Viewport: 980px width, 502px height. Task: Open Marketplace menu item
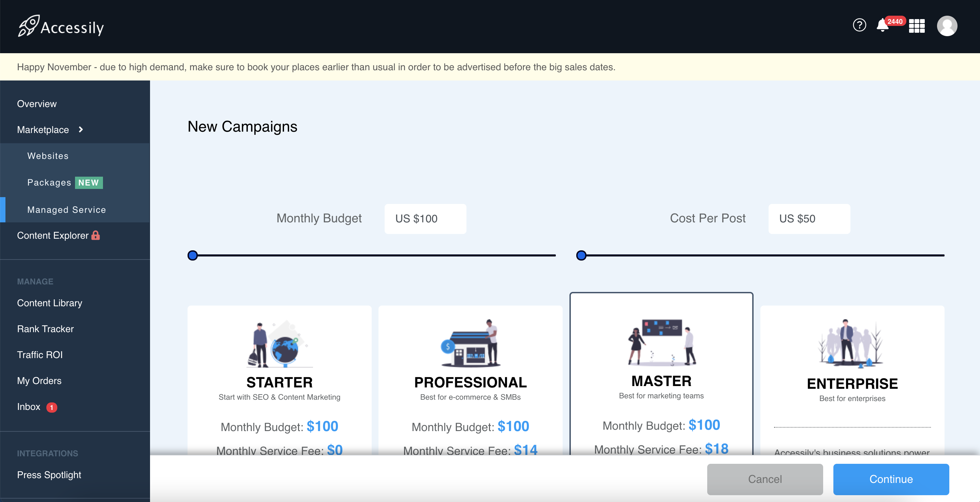coord(43,130)
